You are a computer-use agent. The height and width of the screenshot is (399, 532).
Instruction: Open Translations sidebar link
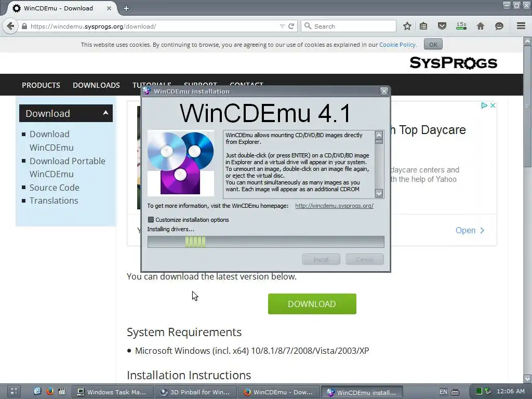(54, 201)
